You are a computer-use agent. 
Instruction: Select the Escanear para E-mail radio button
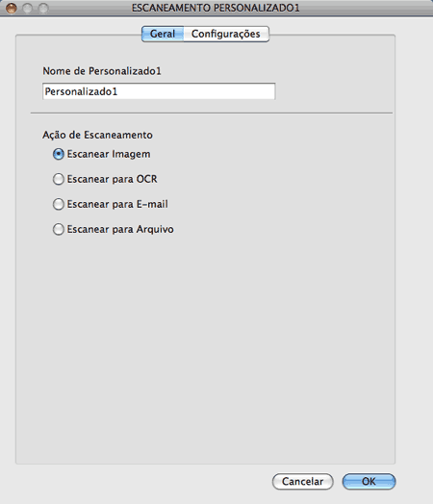tap(58, 204)
